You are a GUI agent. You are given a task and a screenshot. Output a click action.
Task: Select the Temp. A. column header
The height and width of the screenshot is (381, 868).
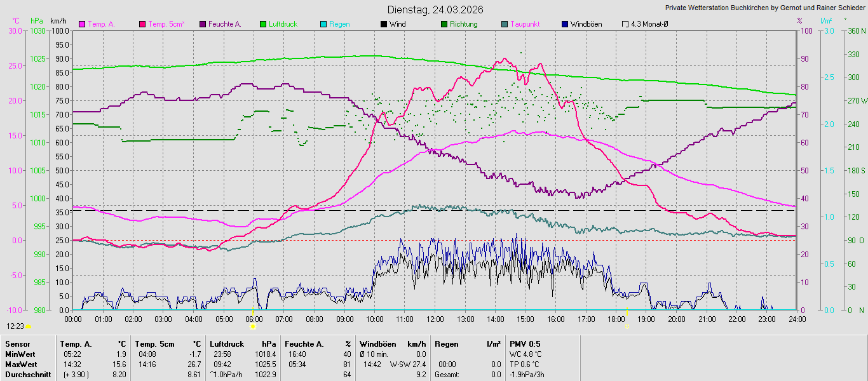75,344
